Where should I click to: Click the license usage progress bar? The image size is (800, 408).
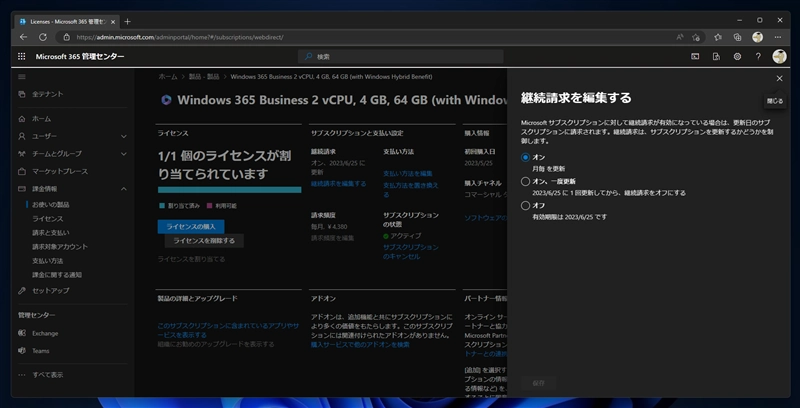click(x=230, y=190)
